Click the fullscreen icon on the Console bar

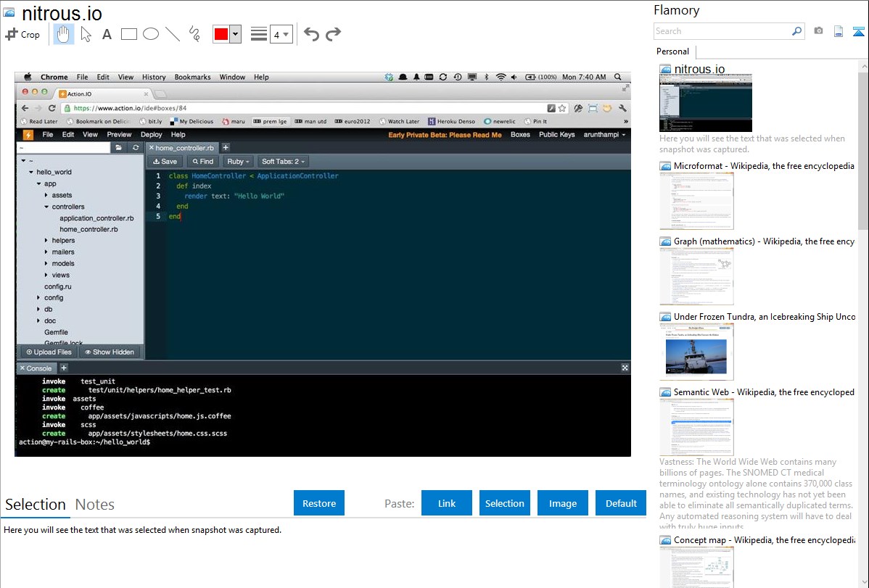(x=625, y=368)
